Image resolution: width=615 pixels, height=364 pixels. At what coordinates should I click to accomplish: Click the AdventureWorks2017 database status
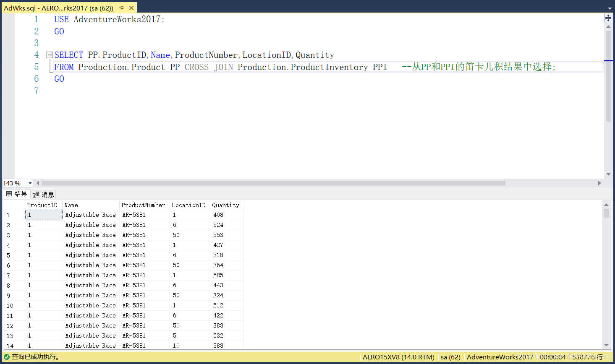[500, 357]
